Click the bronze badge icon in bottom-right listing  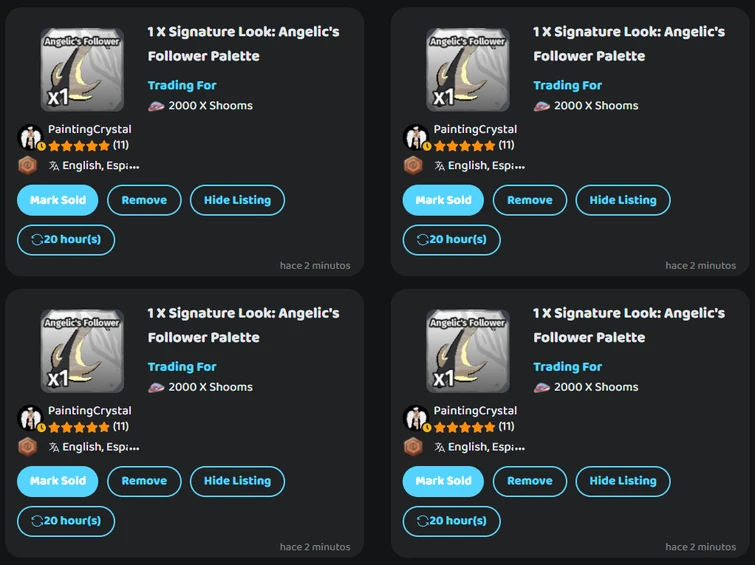(413, 447)
